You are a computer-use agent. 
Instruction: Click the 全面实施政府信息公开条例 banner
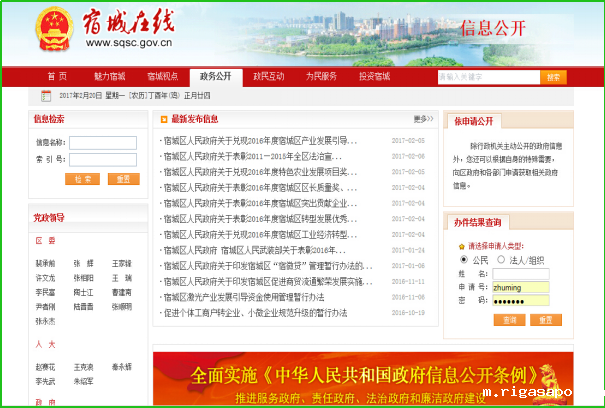(363, 380)
